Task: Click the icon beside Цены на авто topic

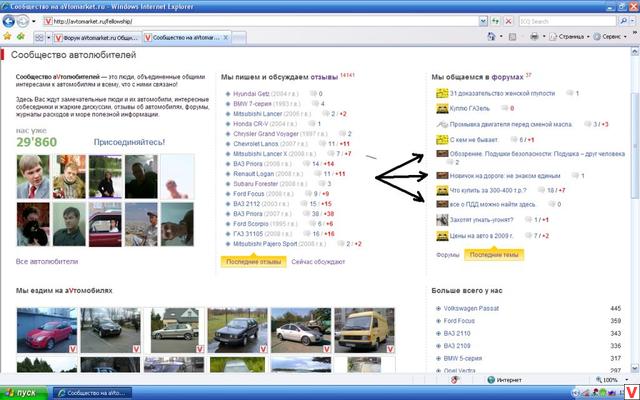Action: [x=442, y=236]
